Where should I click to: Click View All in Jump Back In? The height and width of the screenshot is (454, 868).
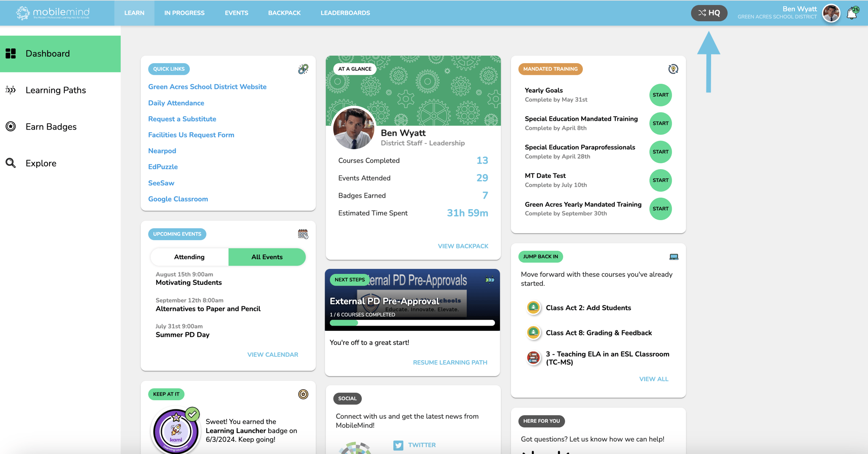654,379
